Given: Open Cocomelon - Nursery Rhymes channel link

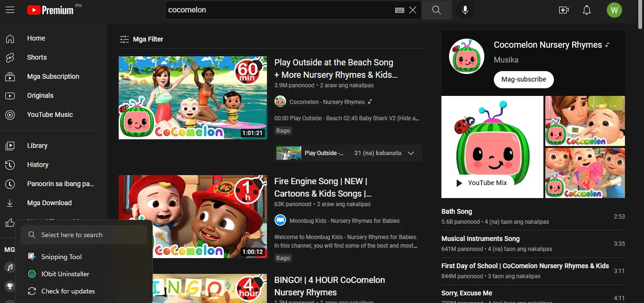Looking at the screenshot, I should click(x=327, y=102).
